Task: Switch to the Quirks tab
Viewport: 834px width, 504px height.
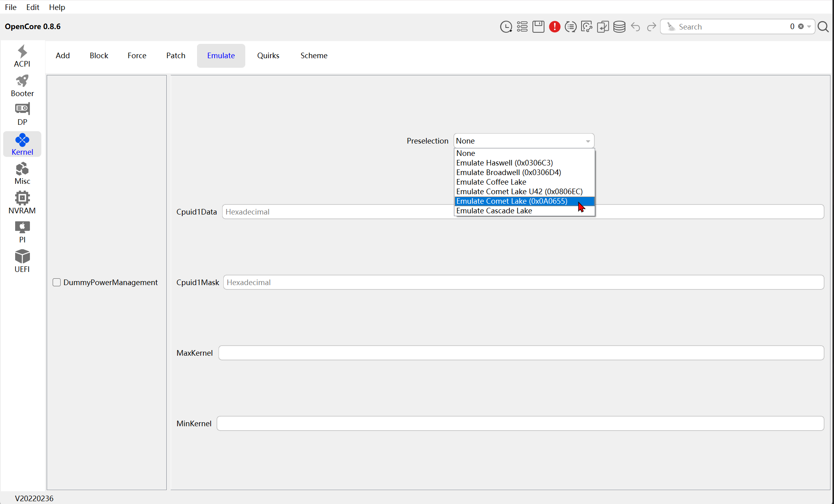Action: 268,56
